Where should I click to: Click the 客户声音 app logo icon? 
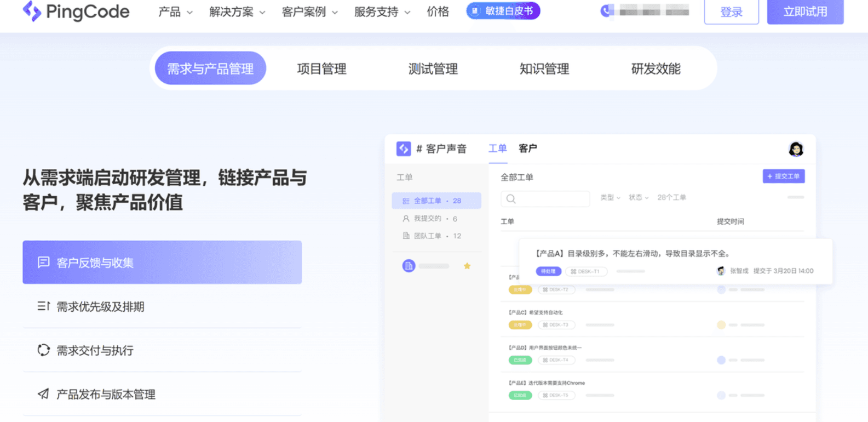[404, 149]
